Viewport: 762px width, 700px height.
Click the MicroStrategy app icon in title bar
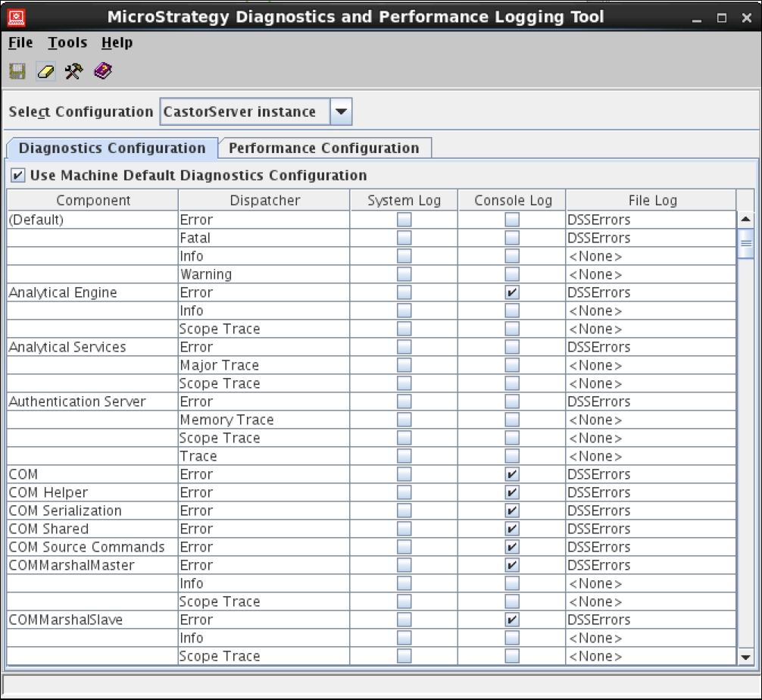point(17,17)
